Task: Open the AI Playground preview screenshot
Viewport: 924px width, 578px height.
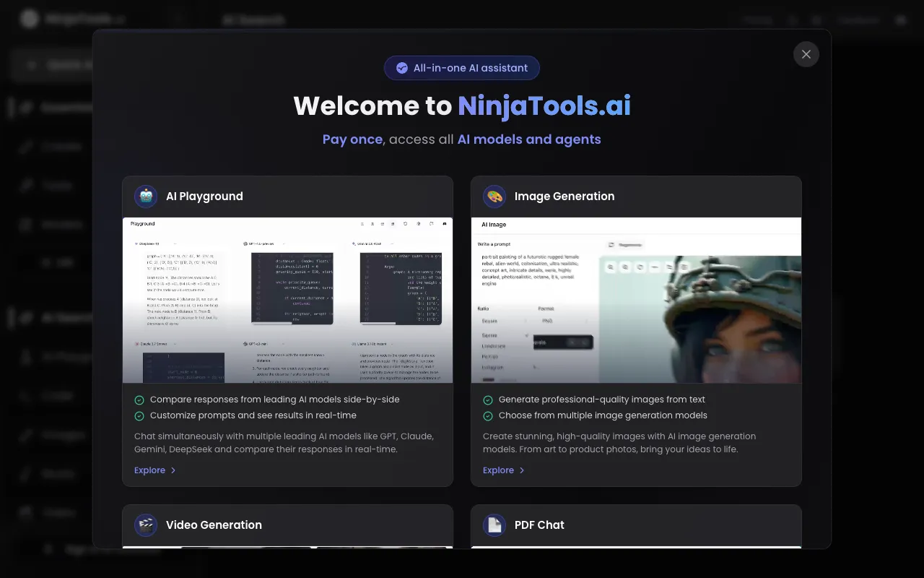Action: 287,300
